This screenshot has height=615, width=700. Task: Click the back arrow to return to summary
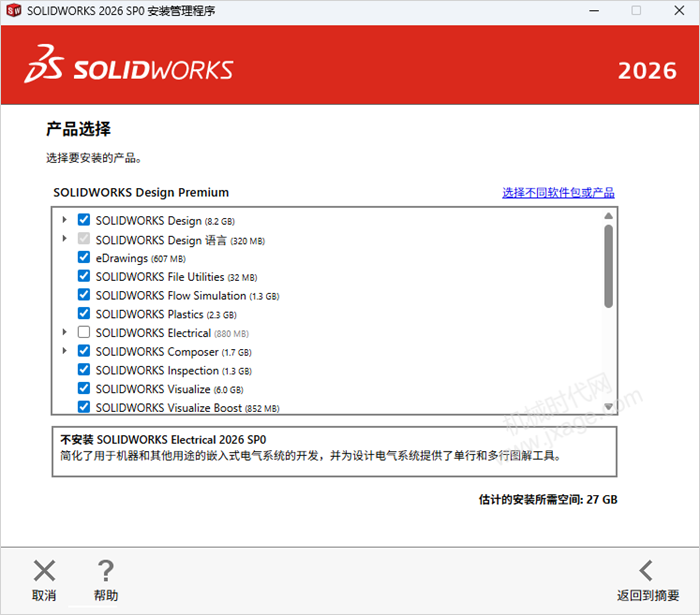tap(646, 571)
